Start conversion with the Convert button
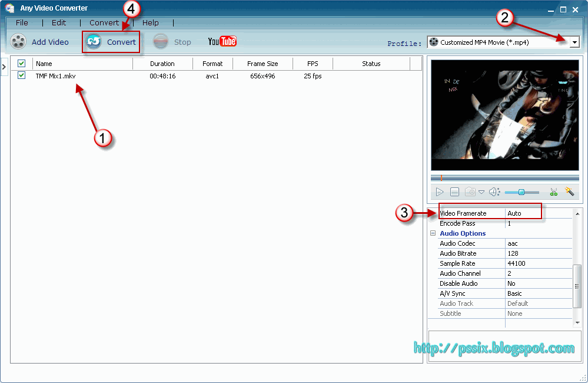The width and height of the screenshot is (588, 383). [111, 42]
